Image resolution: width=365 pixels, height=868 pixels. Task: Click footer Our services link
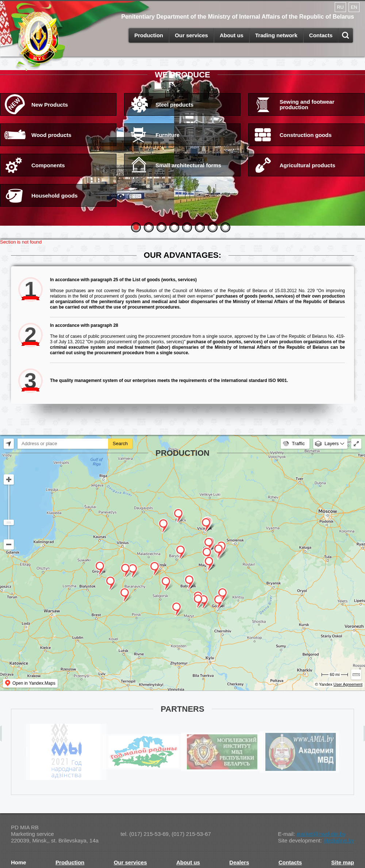tap(130, 862)
